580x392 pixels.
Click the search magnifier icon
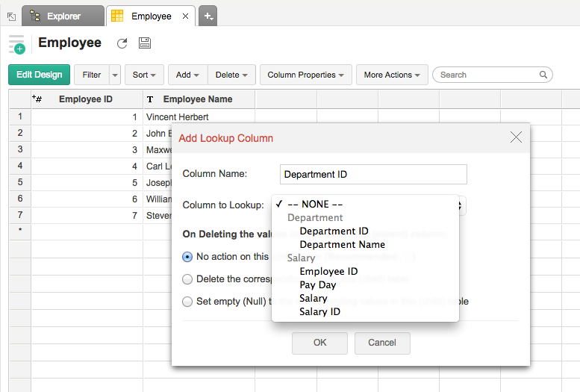click(x=543, y=75)
